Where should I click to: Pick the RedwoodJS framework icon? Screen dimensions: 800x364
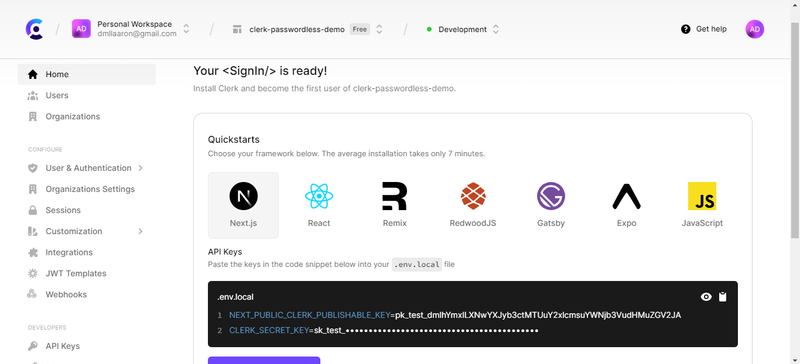point(473,196)
